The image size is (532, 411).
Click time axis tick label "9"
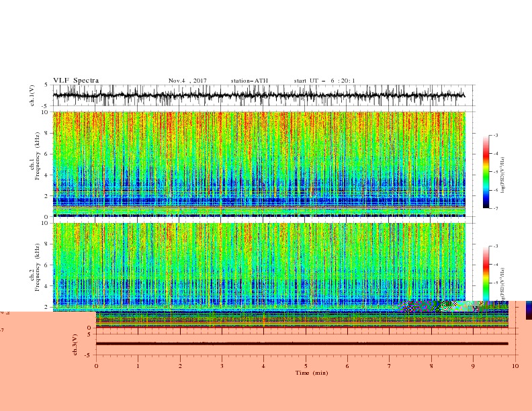[x=473, y=366]
